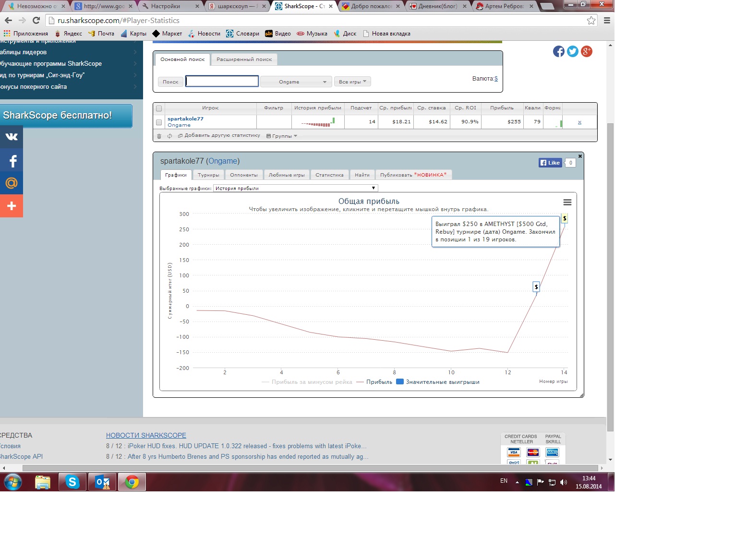The height and width of the screenshot is (560, 747).
Task: Open the НОВОСТИ SHARKSCOPE link
Action: (146, 435)
